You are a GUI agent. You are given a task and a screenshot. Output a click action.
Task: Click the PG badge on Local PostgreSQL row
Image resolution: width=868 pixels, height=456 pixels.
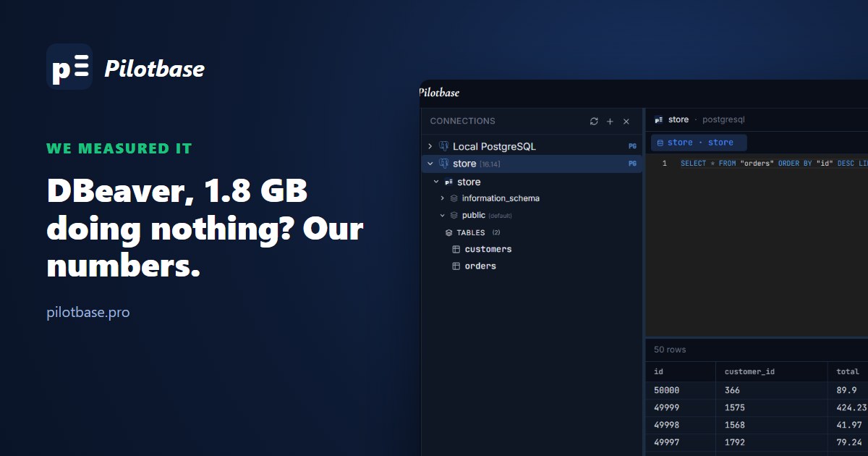point(632,146)
